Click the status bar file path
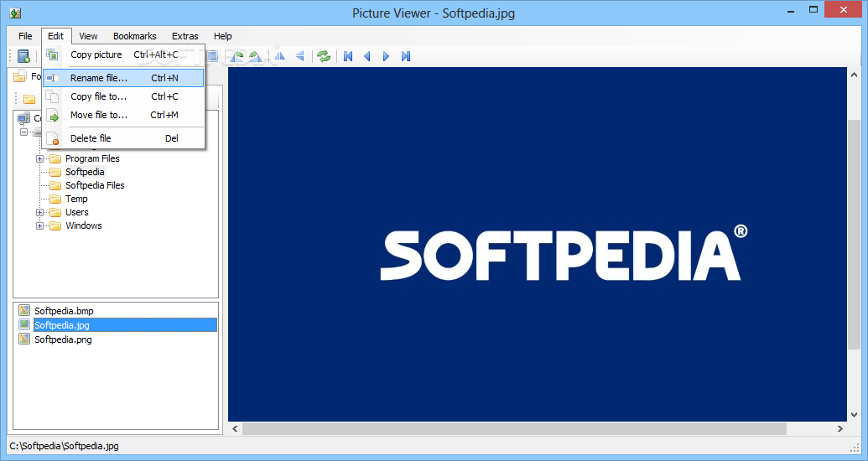868x461 pixels. (x=65, y=446)
